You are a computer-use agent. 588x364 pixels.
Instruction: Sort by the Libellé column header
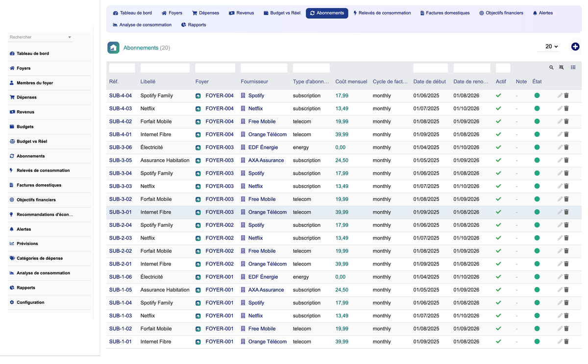pyautogui.click(x=148, y=82)
